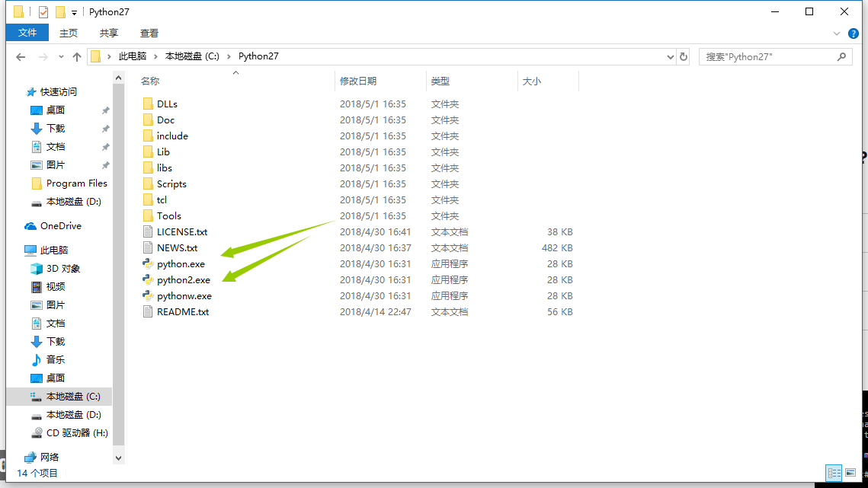
Task: Click 本地磁盘 (C:) in address breadcrumb
Action: click(x=192, y=56)
